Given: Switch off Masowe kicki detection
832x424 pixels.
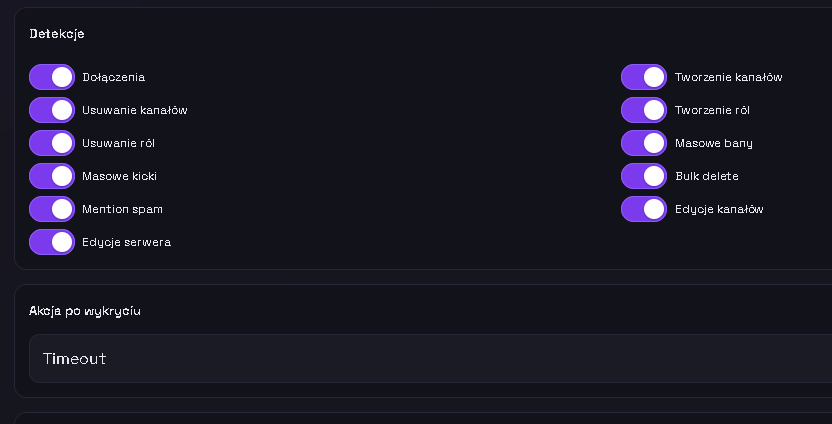Looking at the screenshot, I should [52, 176].
